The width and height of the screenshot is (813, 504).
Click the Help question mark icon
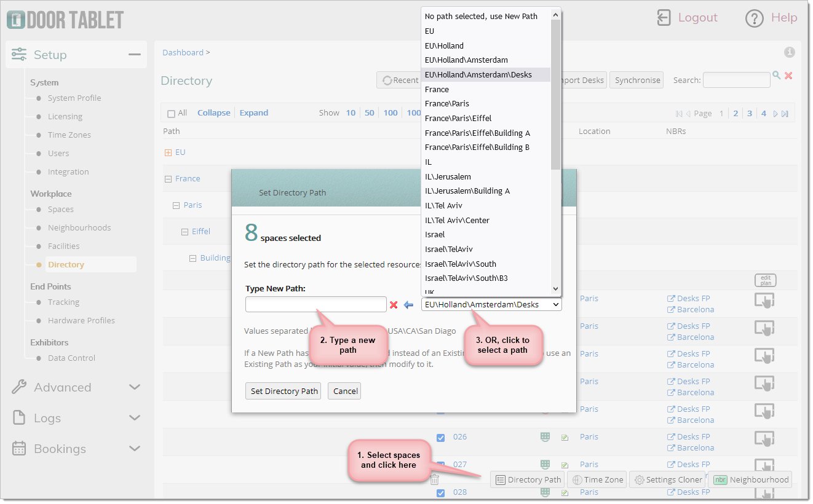coord(754,18)
